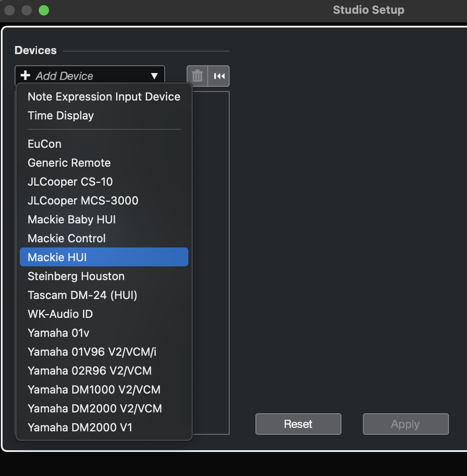
Task: Select highlighted Mackie HUI entry
Action: (x=104, y=257)
